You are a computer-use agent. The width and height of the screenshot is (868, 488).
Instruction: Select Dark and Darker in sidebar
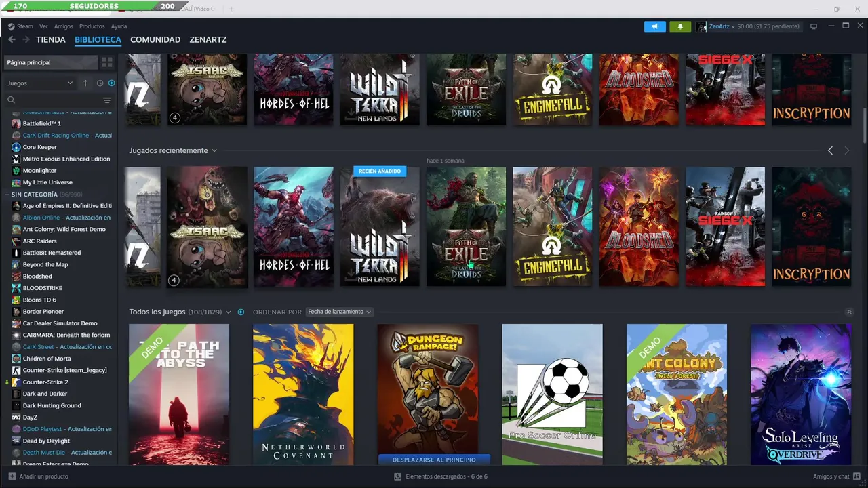tap(45, 394)
